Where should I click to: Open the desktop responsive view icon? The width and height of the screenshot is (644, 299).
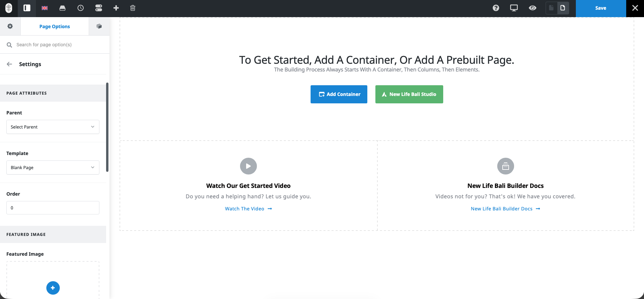(514, 8)
